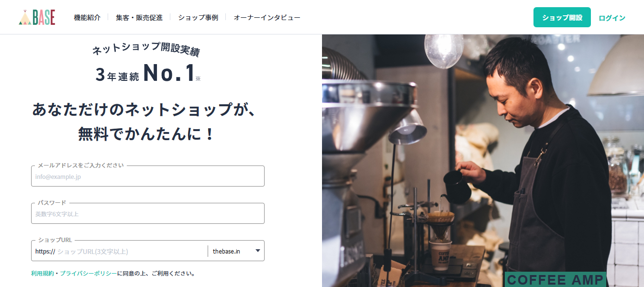
Task: Open the 利用規約 link
Action: [43, 274]
